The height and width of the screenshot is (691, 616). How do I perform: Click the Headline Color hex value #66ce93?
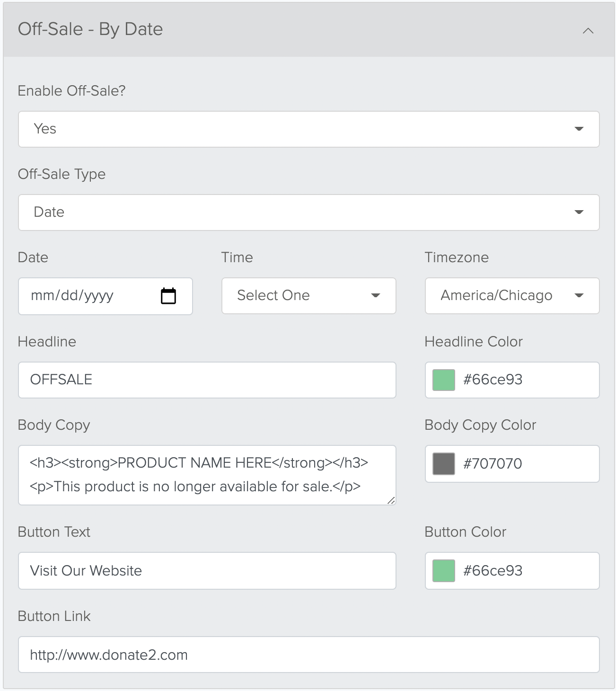click(x=493, y=380)
